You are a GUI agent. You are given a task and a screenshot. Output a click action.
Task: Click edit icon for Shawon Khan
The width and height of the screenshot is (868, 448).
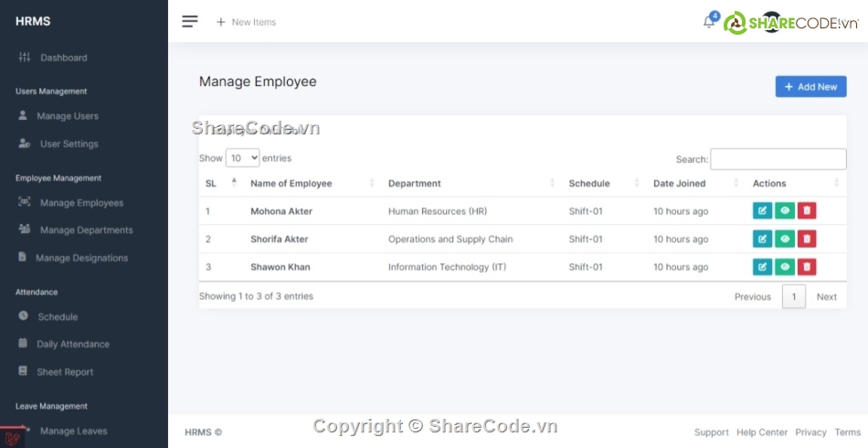click(x=762, y=267)
